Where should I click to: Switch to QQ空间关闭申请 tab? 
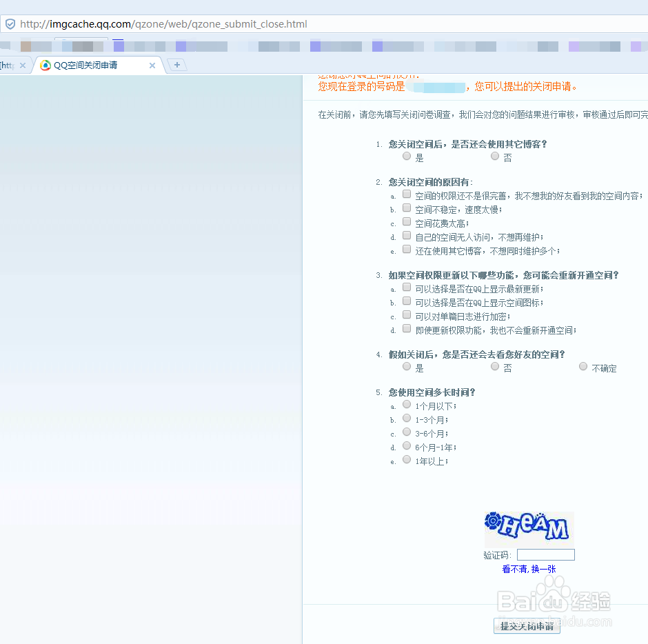coord(99,66)
